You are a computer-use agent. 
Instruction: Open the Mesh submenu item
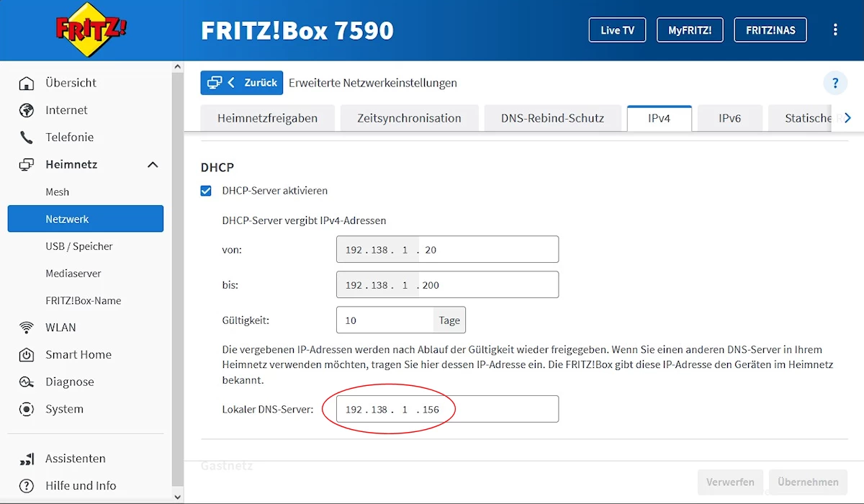[x=58, y=192]
